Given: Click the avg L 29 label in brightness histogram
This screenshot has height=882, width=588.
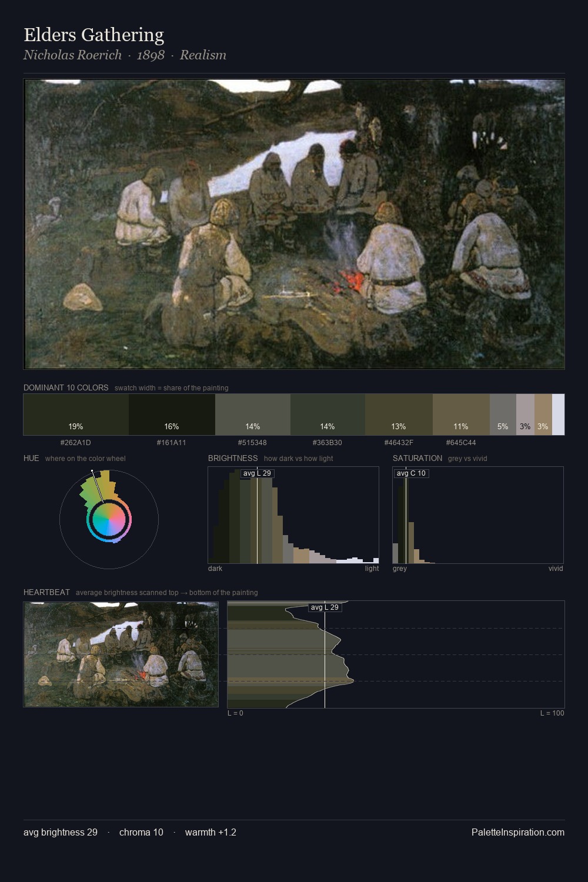Looking at the screenshot, I should coord(257,473).
